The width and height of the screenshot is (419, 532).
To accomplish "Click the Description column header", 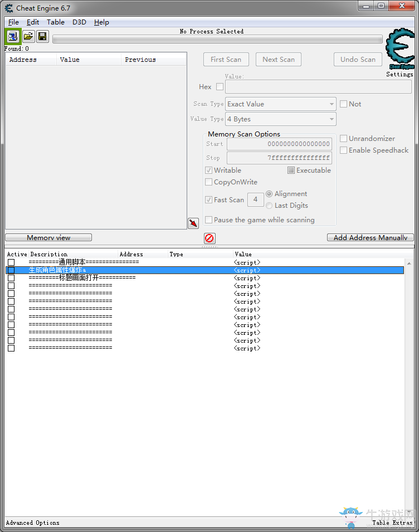I will (x=74, y=254).
